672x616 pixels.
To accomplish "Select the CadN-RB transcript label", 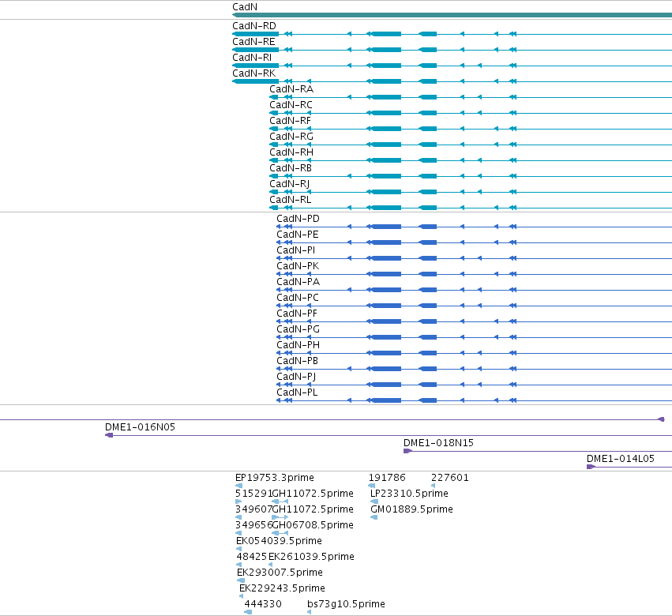I will 291,168.
